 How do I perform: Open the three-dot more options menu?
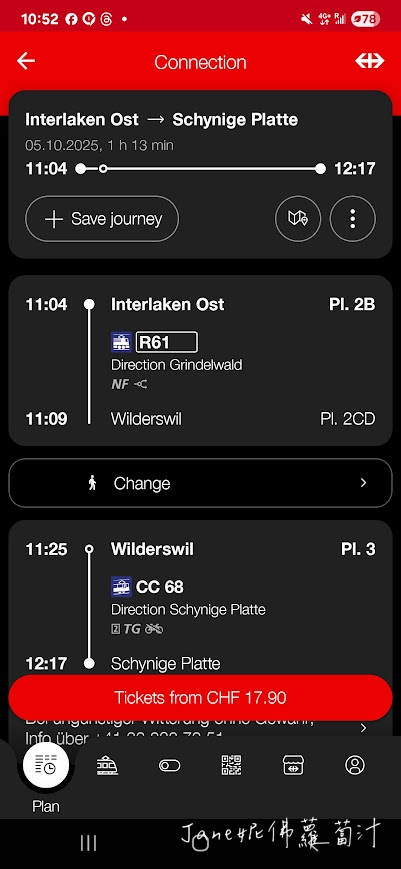click(x=353, y=219)
